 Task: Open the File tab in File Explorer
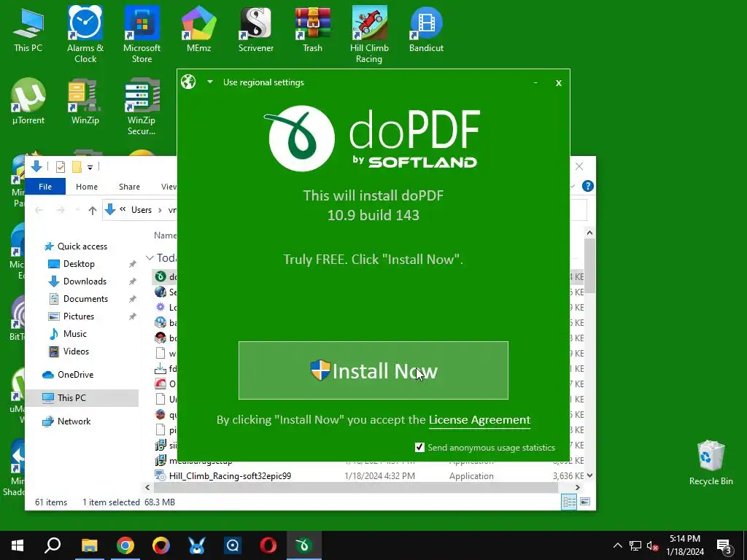point(45,187)
